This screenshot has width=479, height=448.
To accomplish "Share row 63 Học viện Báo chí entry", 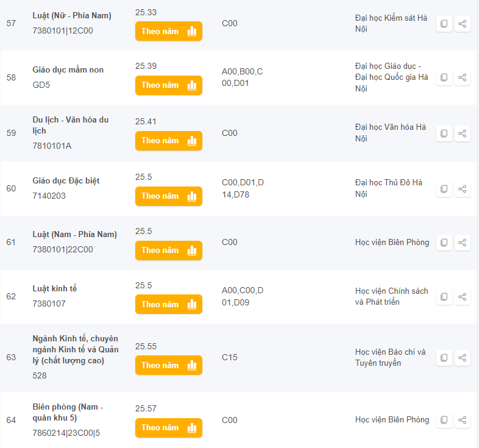I will coord(463,358).
